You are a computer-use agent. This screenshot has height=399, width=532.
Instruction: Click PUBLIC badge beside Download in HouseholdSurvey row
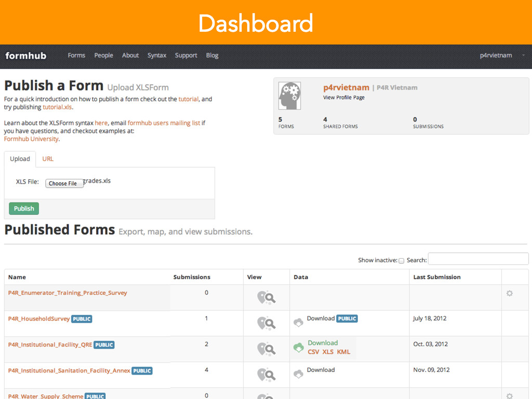click(347, 318)
